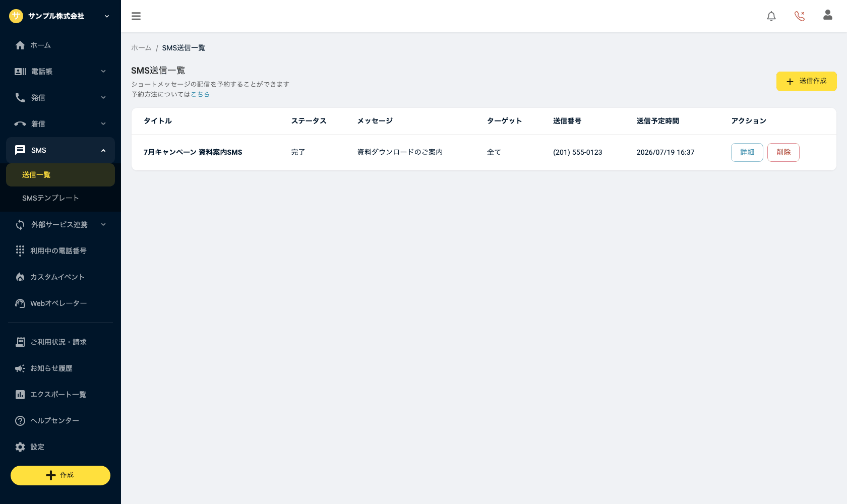The width and height of the screenshot is (847, 504).
Task: Open the user account icon
Action: tap(828, 15)
